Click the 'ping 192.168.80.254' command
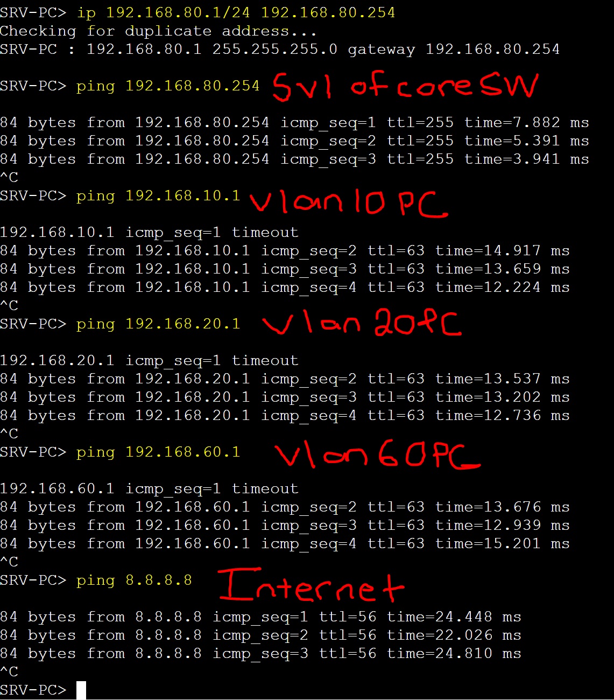This screenshot has width=614, height=700. point(168,86)
